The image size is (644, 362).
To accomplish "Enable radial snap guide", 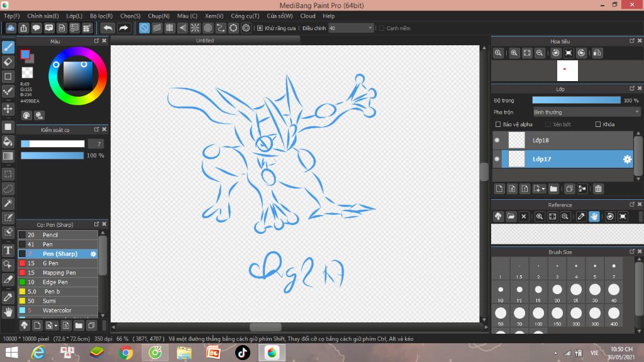I will tap(195, 28).
